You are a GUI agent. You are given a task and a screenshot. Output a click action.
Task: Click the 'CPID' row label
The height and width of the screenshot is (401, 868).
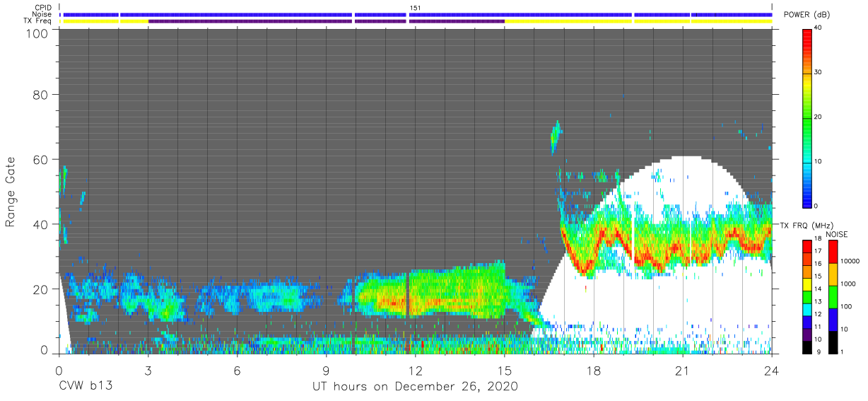click(43, 8)
